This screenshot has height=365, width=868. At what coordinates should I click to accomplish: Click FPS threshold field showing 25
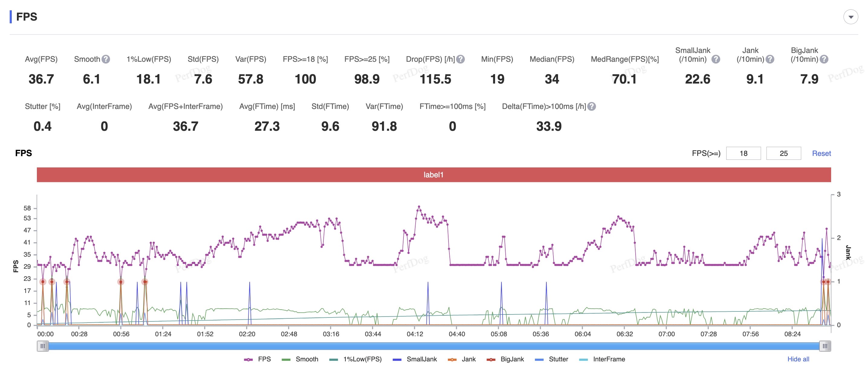pos(783,153)
